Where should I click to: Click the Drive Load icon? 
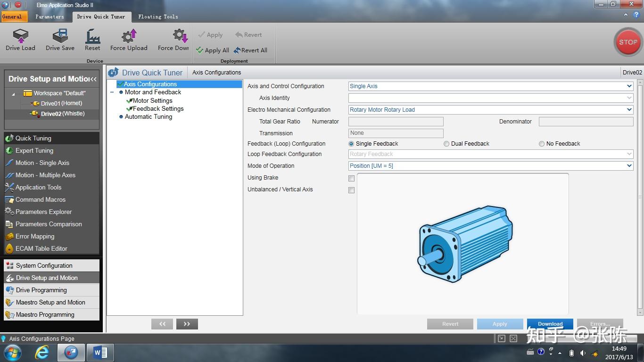coord(20,36)
